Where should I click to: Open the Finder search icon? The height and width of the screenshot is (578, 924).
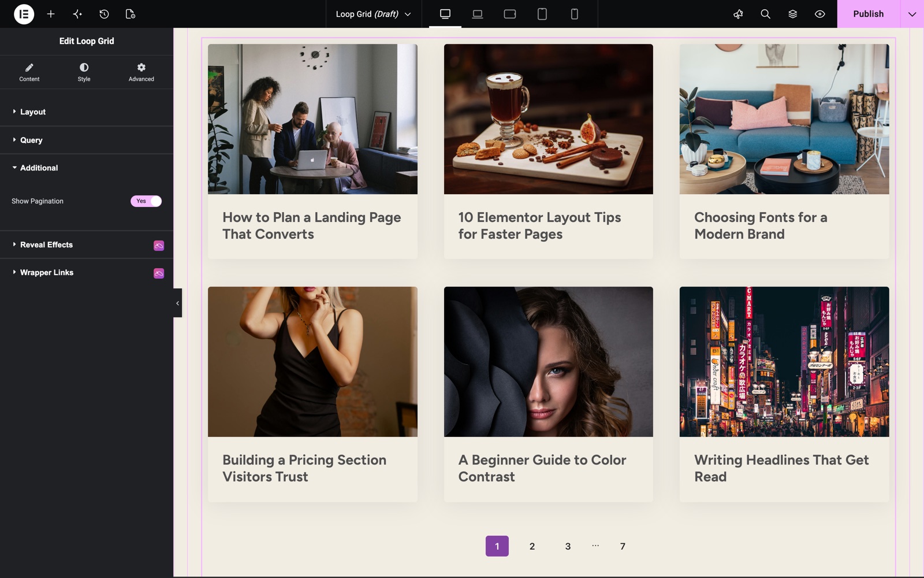coord(765,14)
